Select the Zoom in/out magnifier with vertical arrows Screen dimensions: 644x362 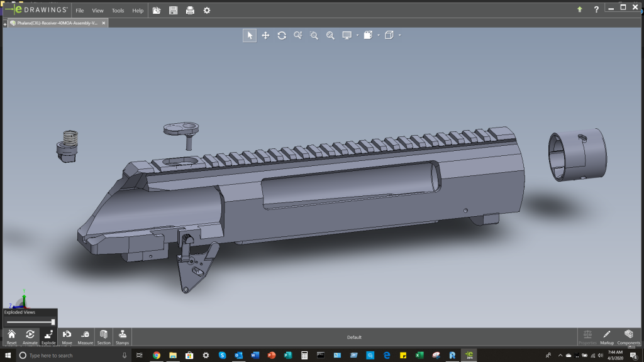297,35
